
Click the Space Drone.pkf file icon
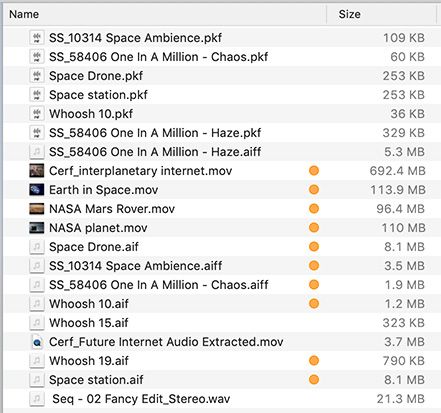(37, 76)
